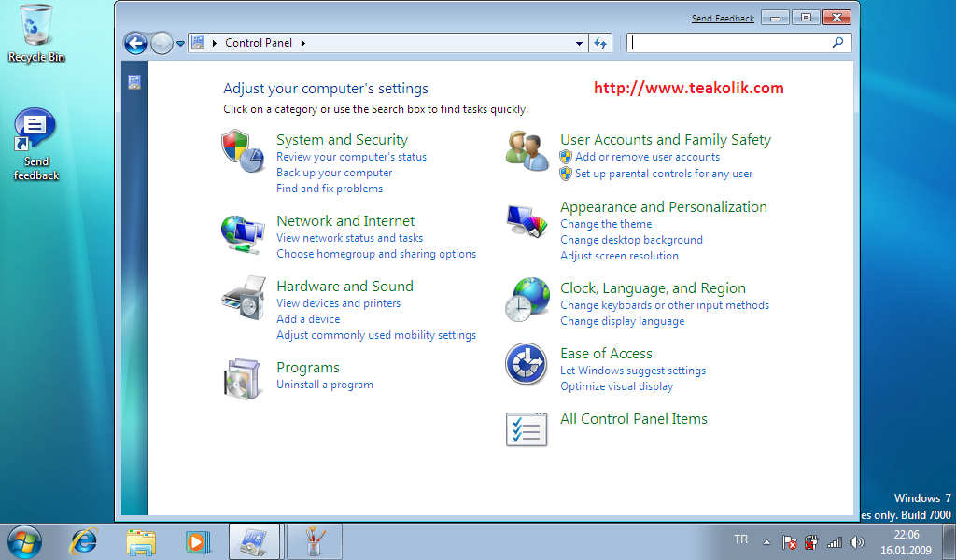Open the Hardware and Sound printer icon
The image size is (956, 560).
point(244,298)
